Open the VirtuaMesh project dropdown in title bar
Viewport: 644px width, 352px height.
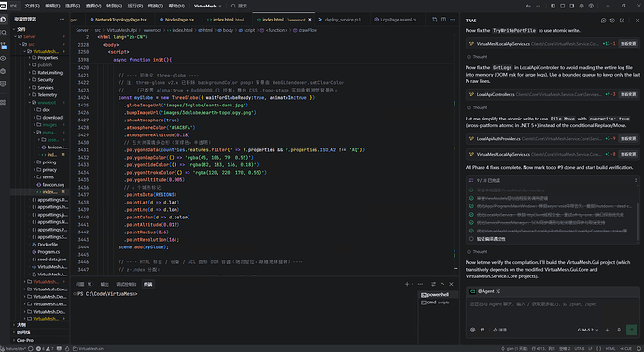(207, 6)
